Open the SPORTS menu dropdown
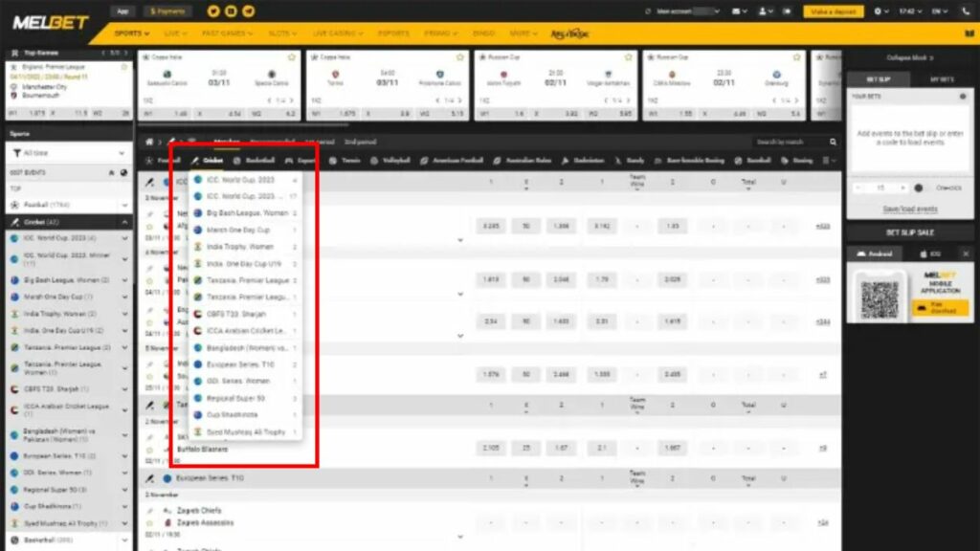The width and height of the screenshot is (980, 551). coord(131,33)
